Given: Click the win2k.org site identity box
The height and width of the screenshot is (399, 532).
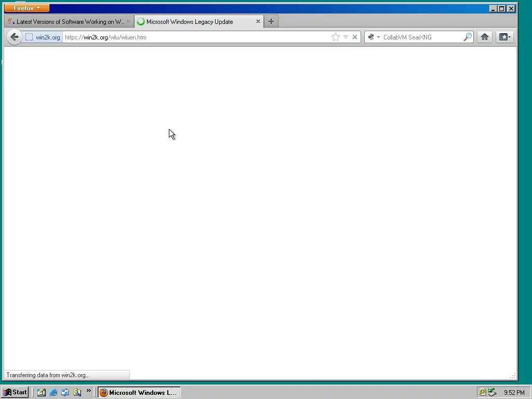Looking at the screenshot, I should [x=43, y=37].
